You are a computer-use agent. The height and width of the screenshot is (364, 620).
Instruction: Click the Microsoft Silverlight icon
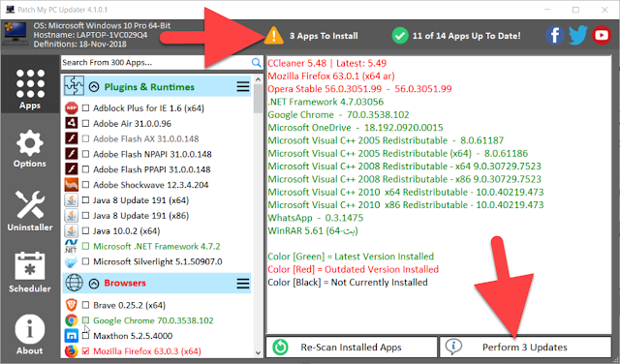pyautogui.click(x=71, y=261)
